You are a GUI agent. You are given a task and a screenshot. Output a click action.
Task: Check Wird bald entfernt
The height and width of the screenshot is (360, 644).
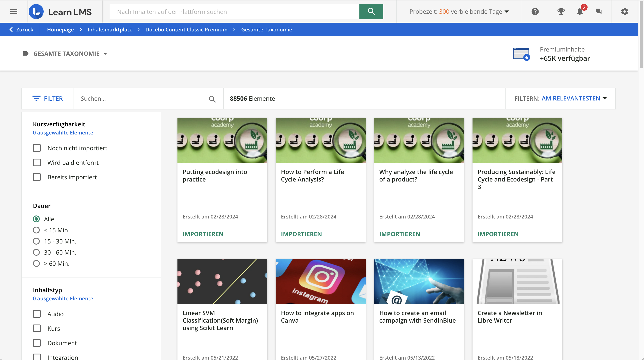click(x=37, y=162)
